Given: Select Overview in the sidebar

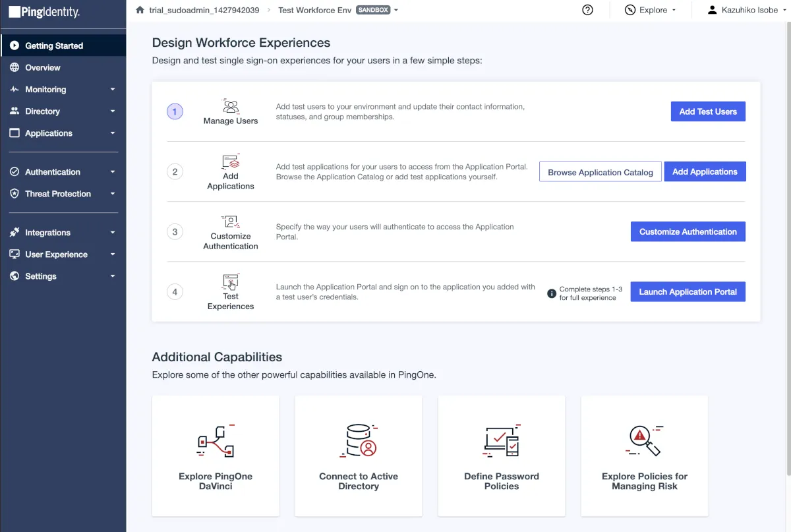Looking at the screenshot, I should 43,68.
